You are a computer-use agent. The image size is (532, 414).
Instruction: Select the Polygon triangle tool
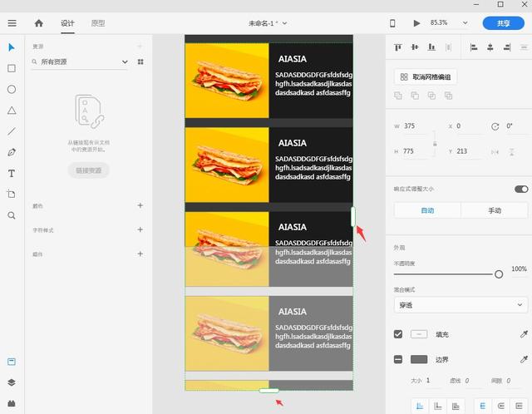tap(12, 111)
